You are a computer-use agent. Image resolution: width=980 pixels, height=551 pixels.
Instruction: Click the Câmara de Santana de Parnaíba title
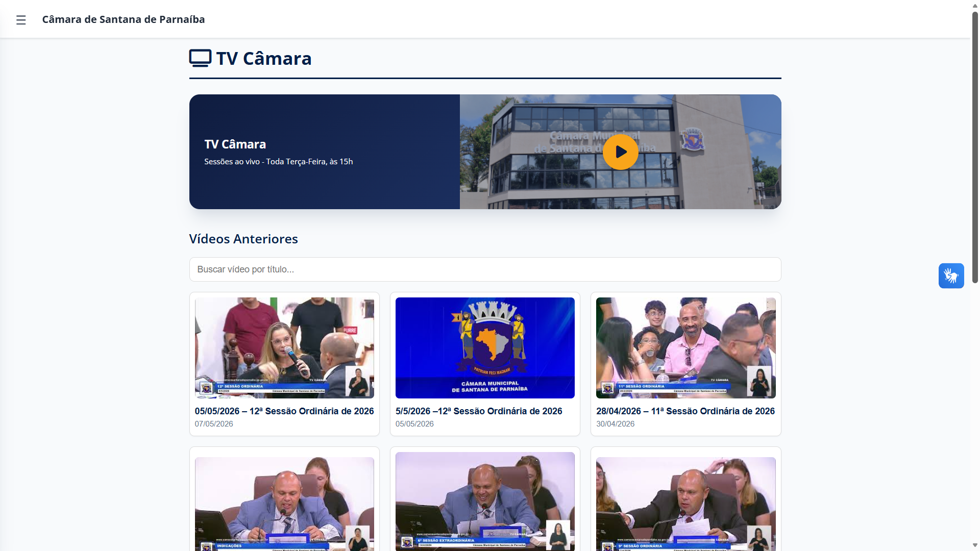click(124, 19)
